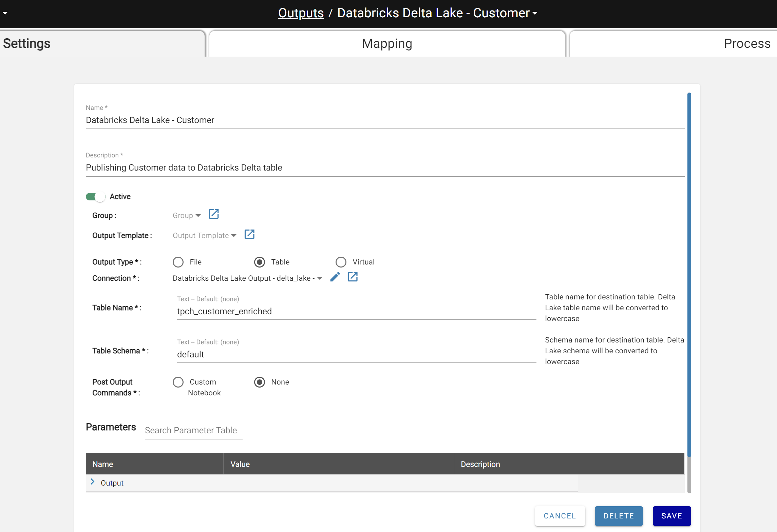This screenshot has height=532, width=777.
Task: Select the Table output type radio
Action: (260, 262)
